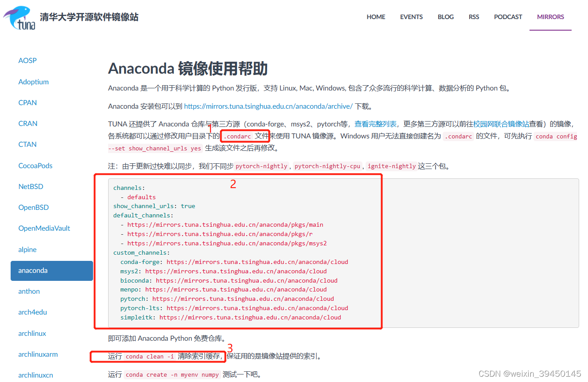The width and height of the screenshot is (588, 382).
Task: Click the Anaconda 镜像使用帮助 heading
Action: 188,69
